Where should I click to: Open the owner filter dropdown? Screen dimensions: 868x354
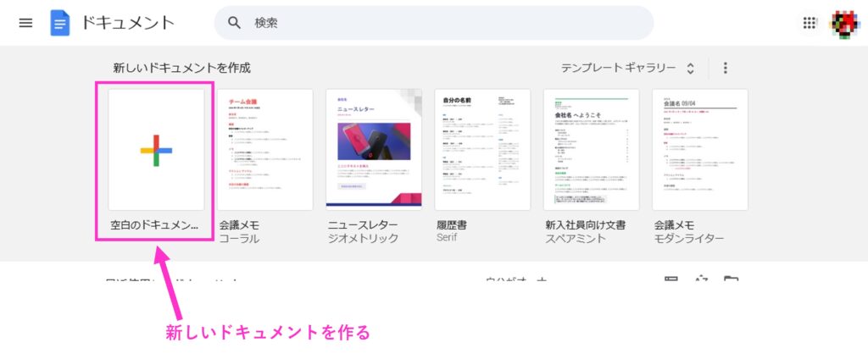click(x=517, y=280)
